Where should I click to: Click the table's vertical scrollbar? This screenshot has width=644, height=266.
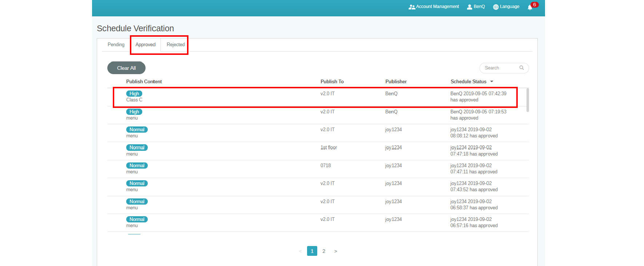[528, 100]
